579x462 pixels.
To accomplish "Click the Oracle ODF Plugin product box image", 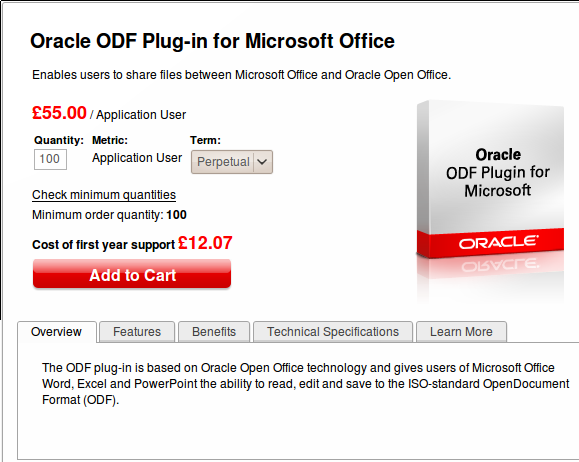I will [490, 179].
